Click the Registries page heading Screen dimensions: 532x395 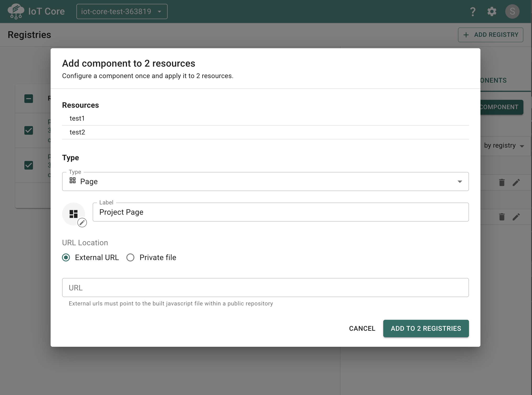coord(29,35)
